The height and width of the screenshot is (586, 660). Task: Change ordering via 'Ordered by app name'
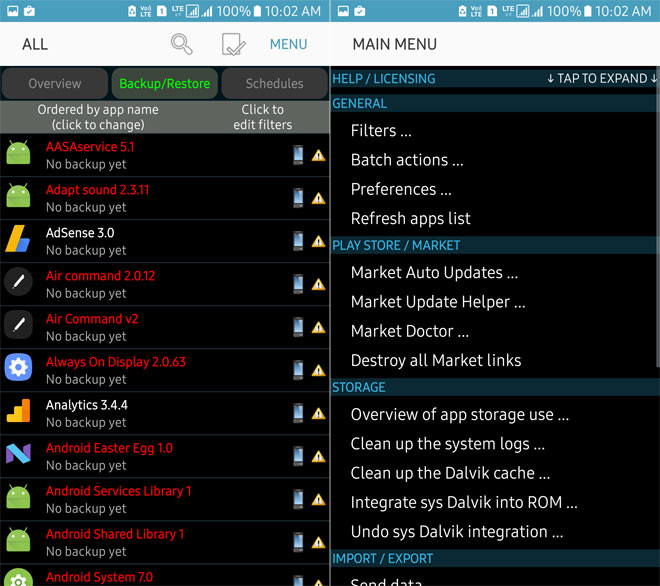[x=98, y=117]
